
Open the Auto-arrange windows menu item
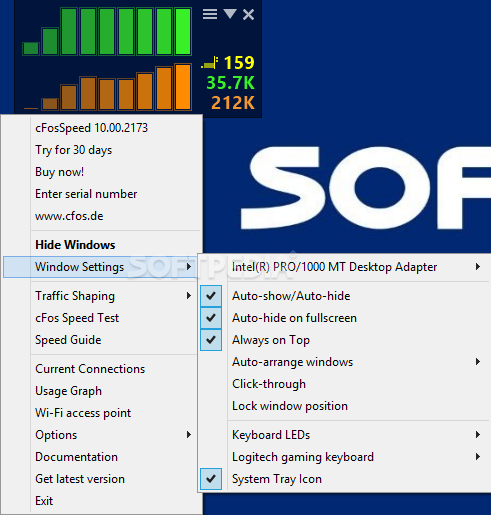tap(292, 362)
